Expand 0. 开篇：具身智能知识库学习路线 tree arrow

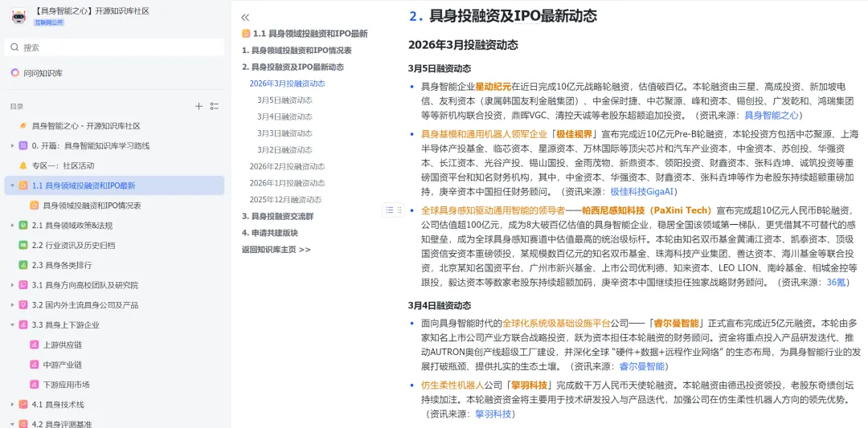[12, 146]
